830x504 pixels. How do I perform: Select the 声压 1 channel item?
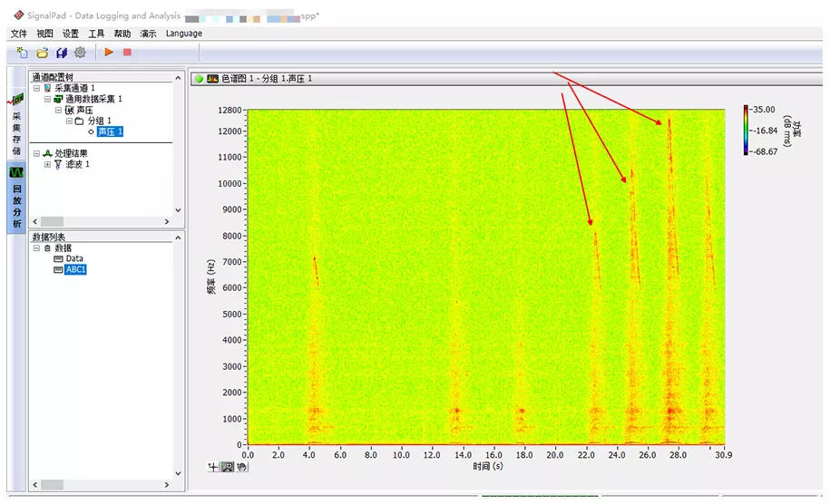pos(110,131)
